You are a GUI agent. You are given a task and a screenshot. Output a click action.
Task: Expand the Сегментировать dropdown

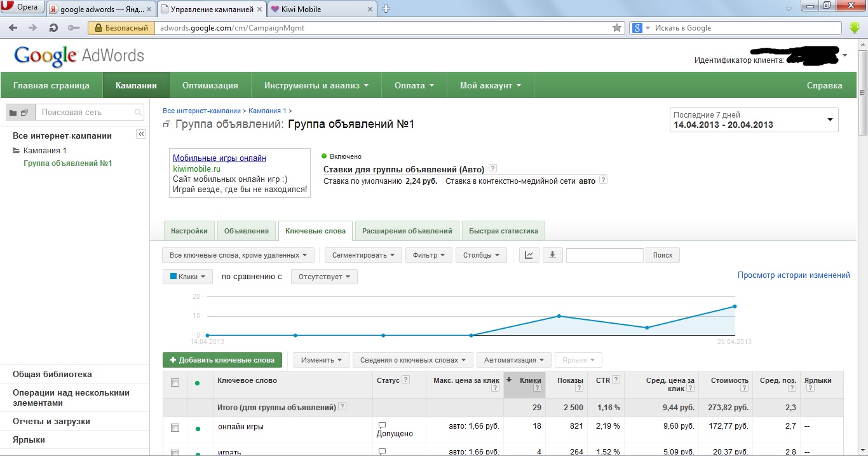pos(362,255)
